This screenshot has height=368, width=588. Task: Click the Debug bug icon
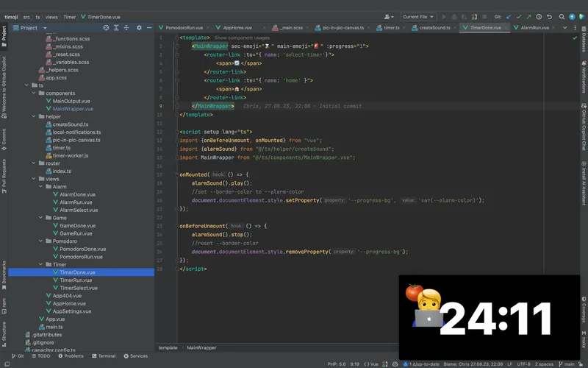454,17
